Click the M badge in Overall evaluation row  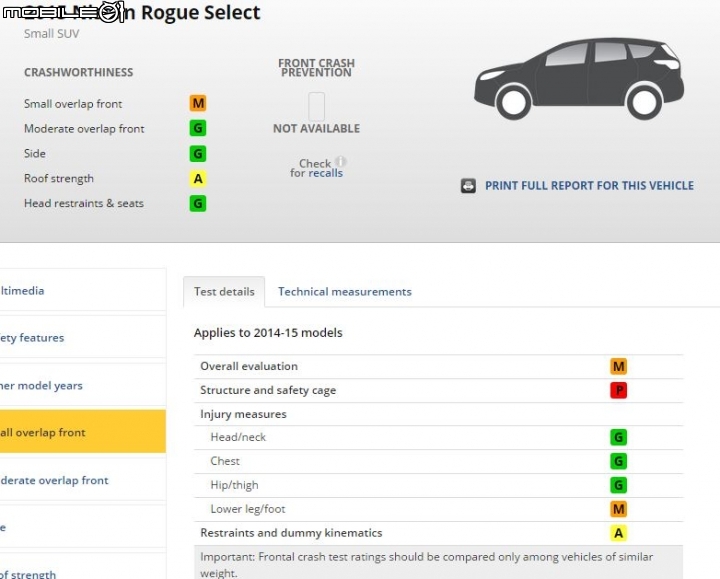click(x=619, y=366)
